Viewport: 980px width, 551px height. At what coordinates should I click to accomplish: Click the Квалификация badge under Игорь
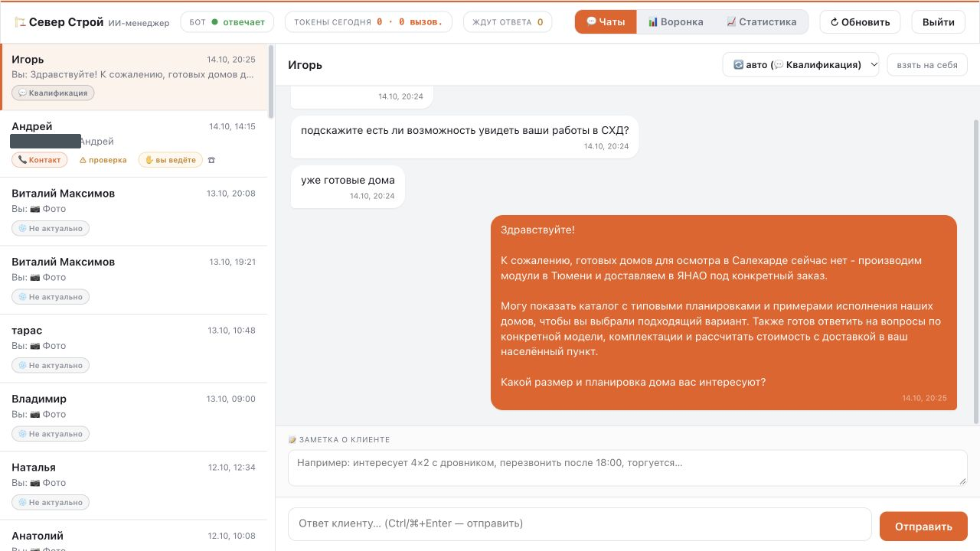53,93
